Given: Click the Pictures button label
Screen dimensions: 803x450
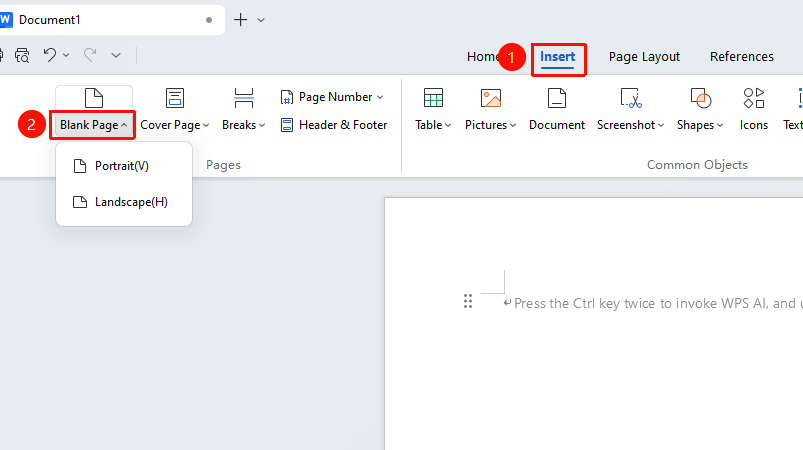Looking at the screenshot, I should [486, 125].
